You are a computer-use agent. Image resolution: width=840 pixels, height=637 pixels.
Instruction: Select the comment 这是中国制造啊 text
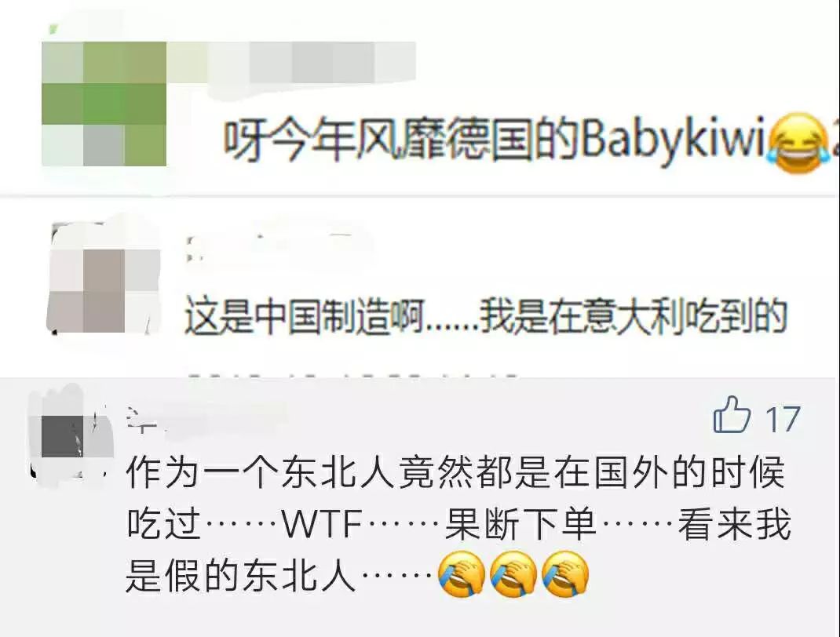304,317
